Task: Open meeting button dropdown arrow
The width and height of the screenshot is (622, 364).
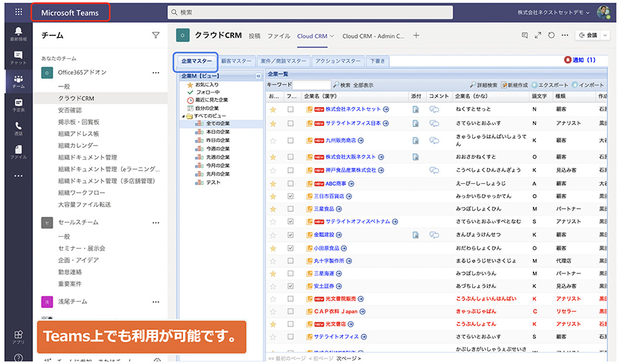Action: coord(605,35)
